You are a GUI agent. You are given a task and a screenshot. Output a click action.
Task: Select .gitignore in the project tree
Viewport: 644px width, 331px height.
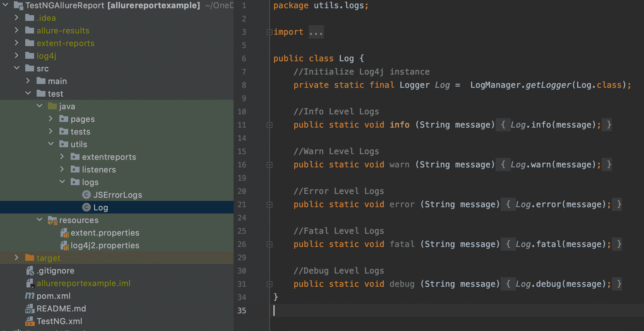(56, 271)
